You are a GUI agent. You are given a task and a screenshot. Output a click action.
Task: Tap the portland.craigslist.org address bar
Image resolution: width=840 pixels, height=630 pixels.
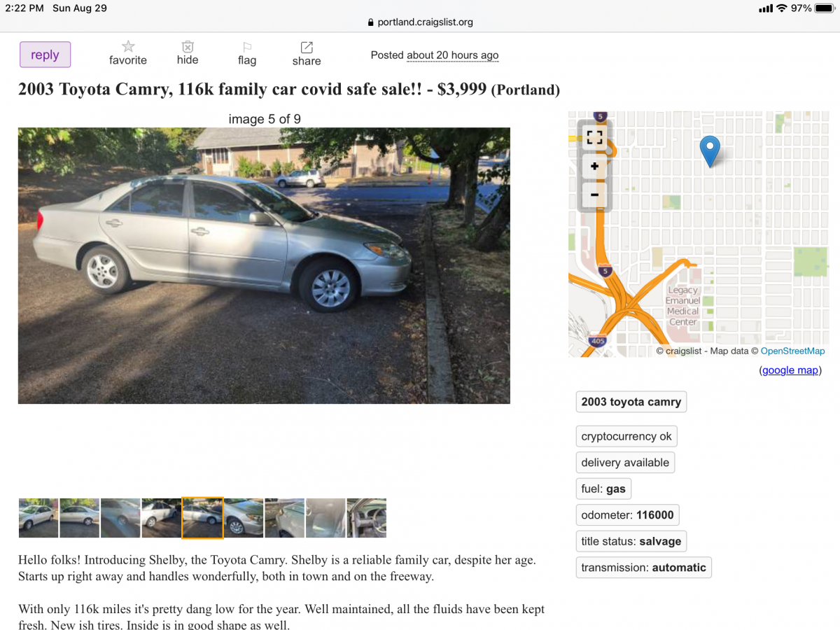(x=420, y=22)
